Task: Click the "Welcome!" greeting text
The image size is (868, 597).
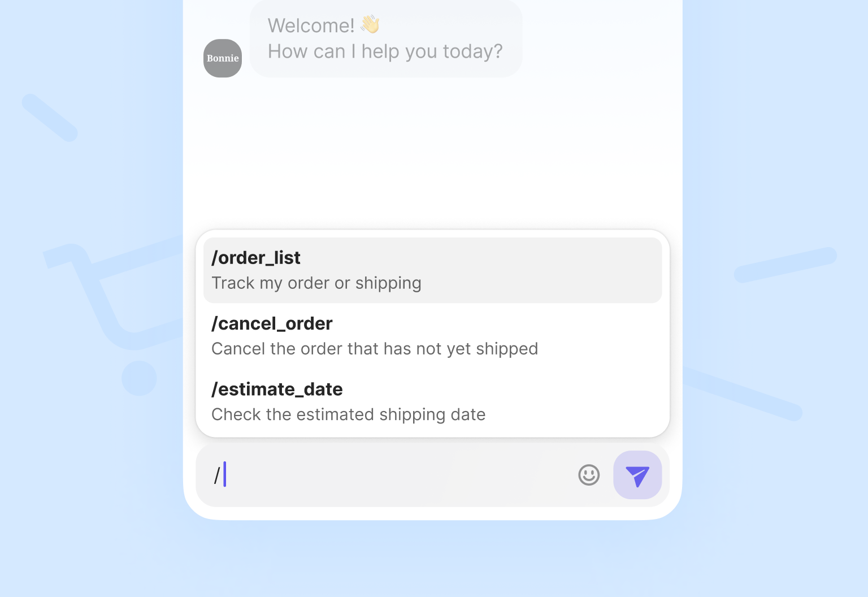Action: pyautogui.click(x=311, y=25)
